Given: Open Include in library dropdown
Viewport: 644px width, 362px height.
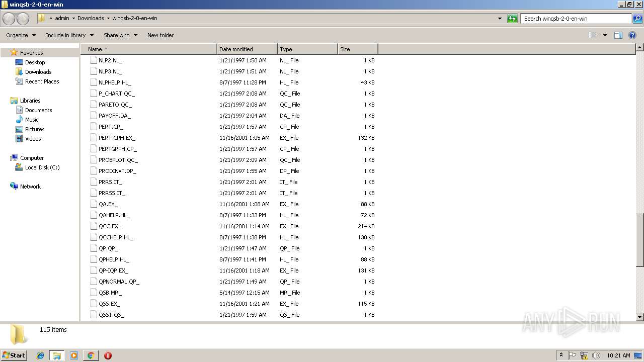Looking at the screenshot, I should (69, 35).
